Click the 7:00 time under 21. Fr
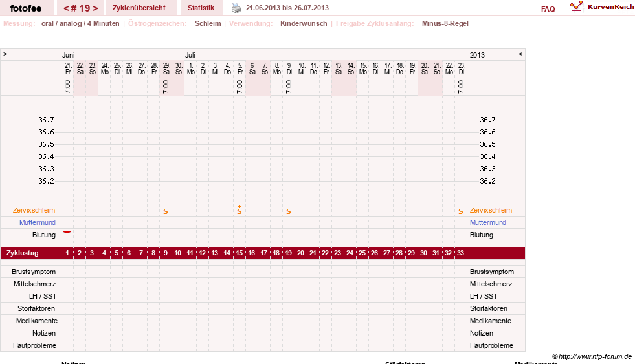This screenshot has width=635, height=364. tap(67, 87)
